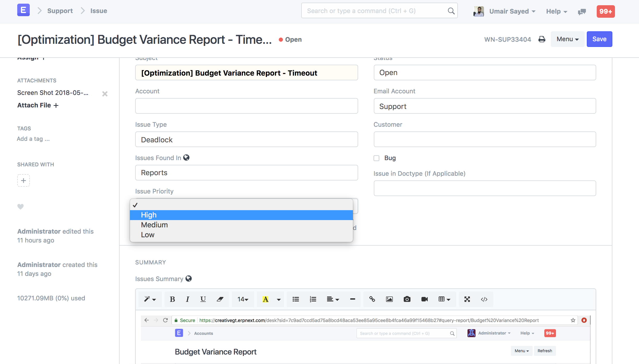Click the WN-SUP33404 issue ID text
The width and height of the screenshot is (639, 364).
pos(507,40)
